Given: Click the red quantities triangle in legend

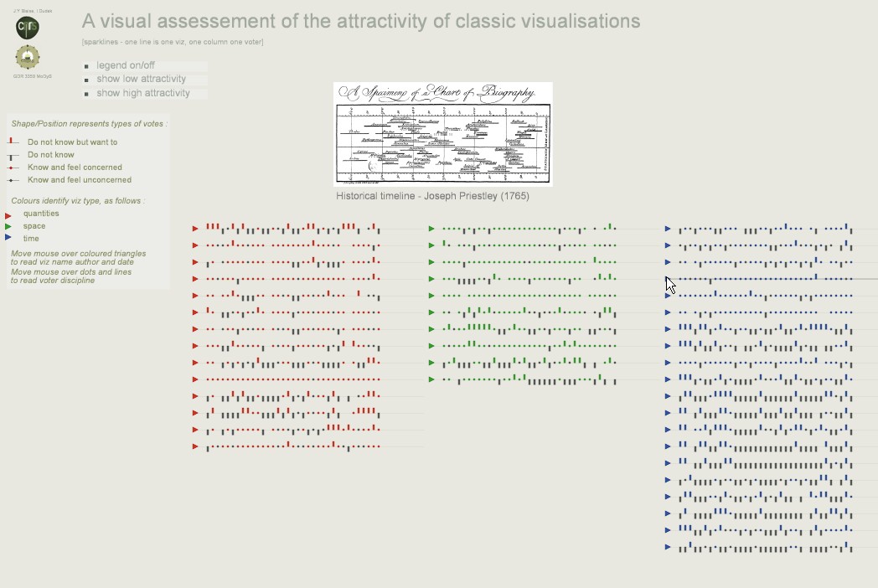Looking at the screenshot, I should [x=8, y=215].
